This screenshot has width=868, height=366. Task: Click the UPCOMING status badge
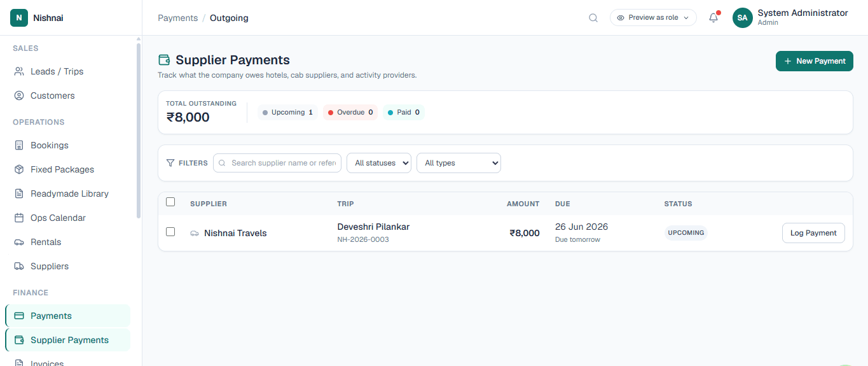(686, 233)
